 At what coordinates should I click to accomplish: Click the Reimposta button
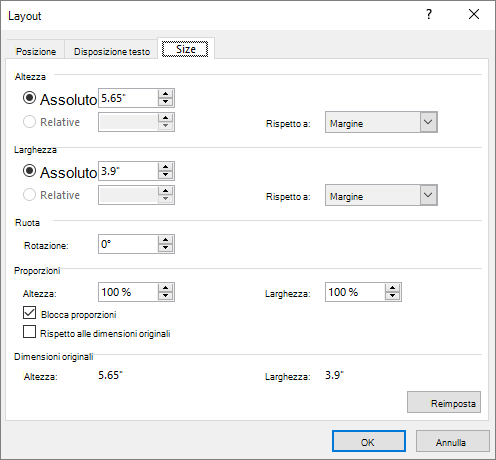pyautogui.click(x=444, y=402)
